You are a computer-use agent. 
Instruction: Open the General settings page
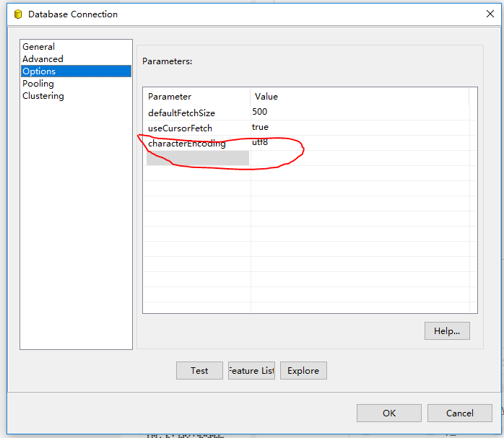(x=76, y=47)
